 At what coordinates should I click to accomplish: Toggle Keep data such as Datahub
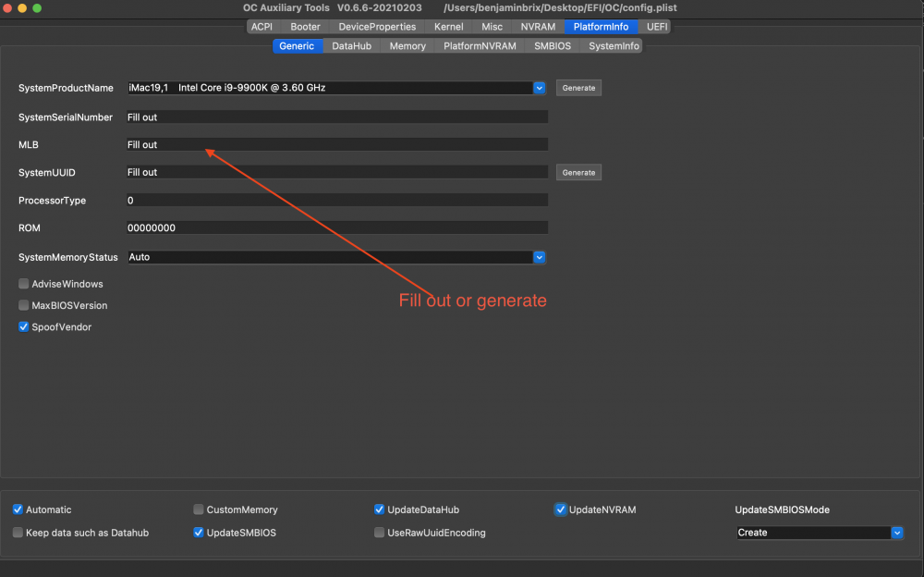click(x=18, y=533)
